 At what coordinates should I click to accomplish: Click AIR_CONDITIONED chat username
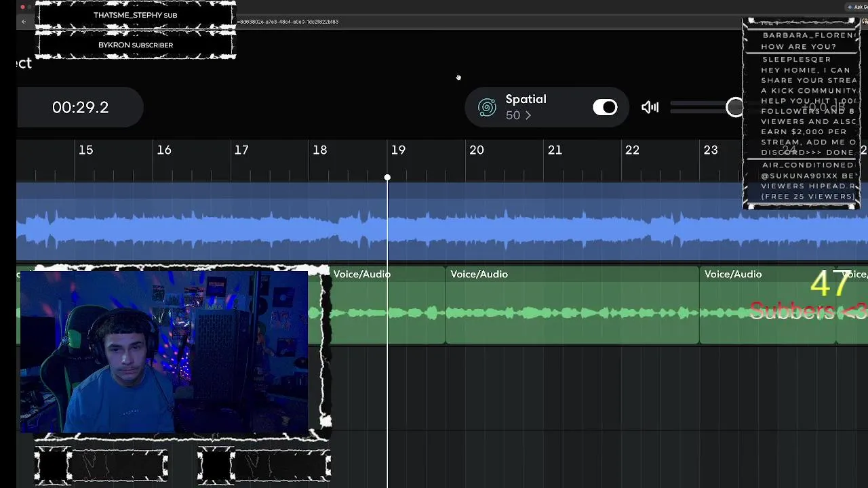[x=808, y=165]
